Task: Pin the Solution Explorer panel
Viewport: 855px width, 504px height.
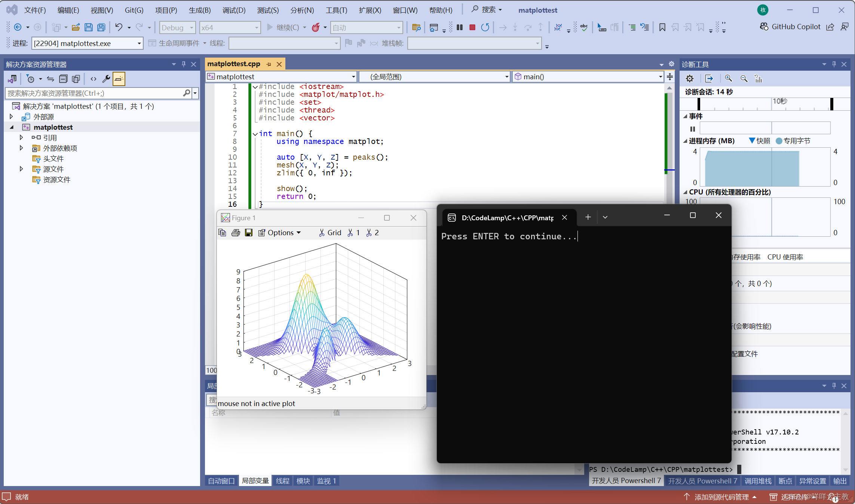Action: (183, 64)
